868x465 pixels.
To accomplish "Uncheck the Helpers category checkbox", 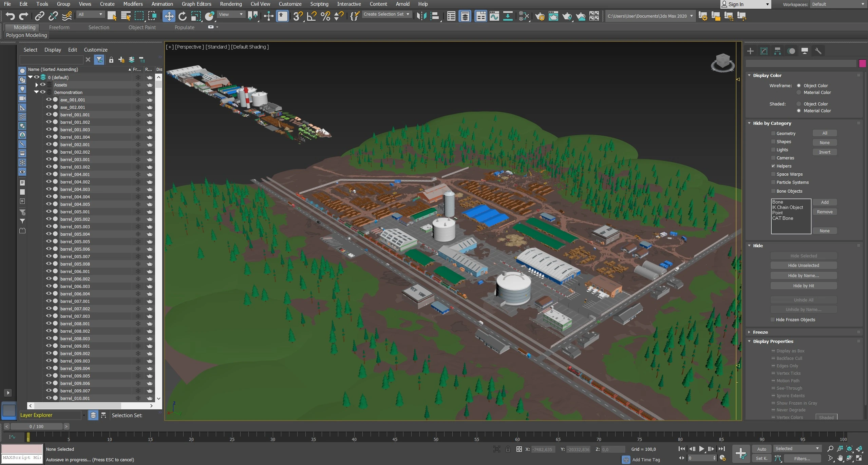I will point(773,166).
